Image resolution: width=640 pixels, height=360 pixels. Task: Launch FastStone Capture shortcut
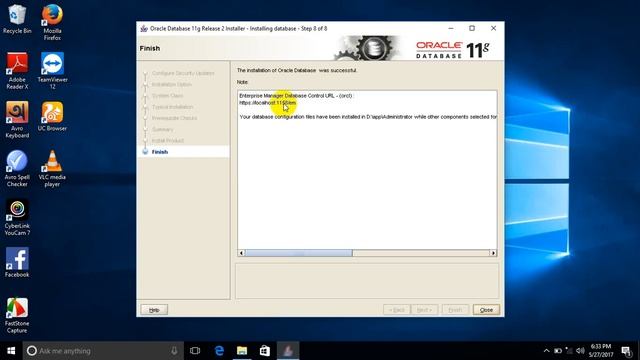click(x=17, y=315)
